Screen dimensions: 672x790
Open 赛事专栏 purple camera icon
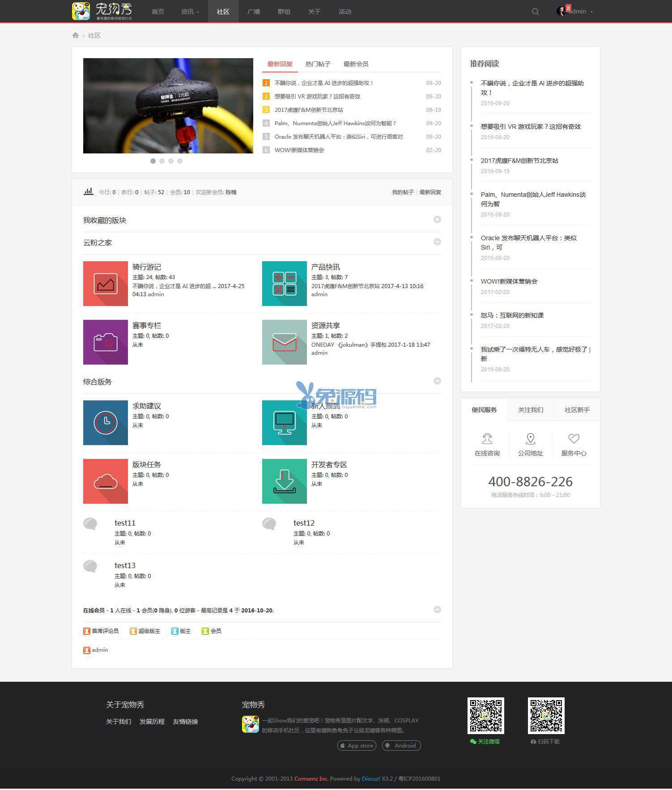pyautogui.click(x=106, y=342)
